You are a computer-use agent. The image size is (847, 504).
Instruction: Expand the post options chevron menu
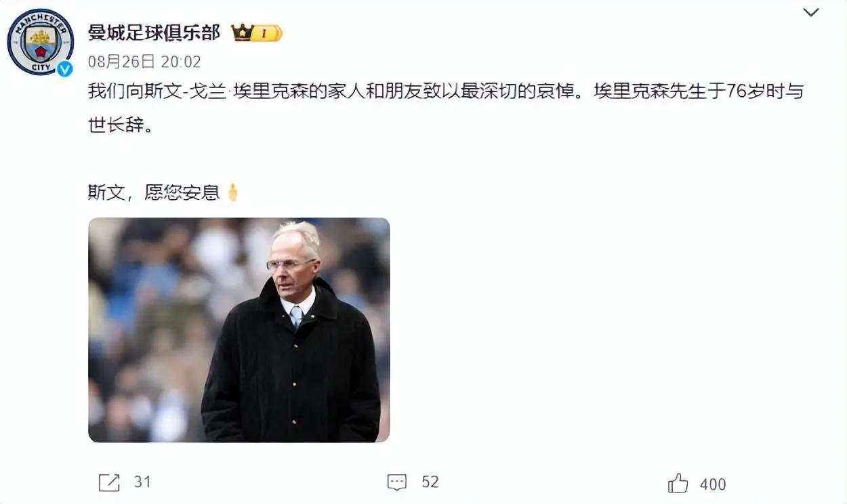click(810, 12)
